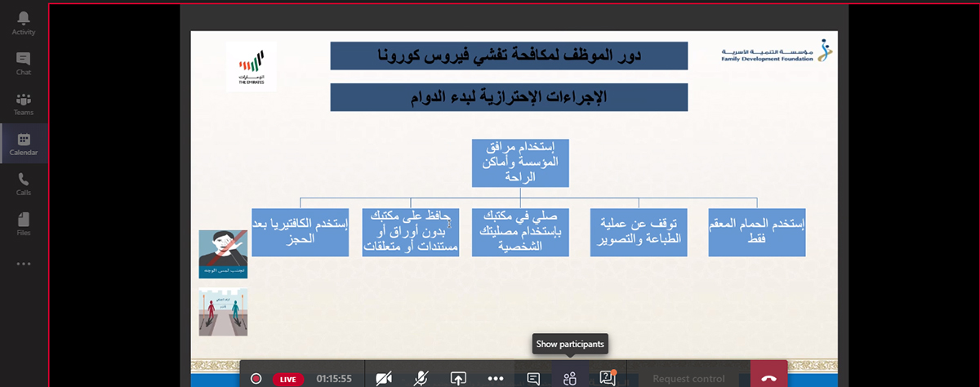The image size is (980, 387).
Task: Open more actions in meeting toolbar
Action: (x=495, y=378)
